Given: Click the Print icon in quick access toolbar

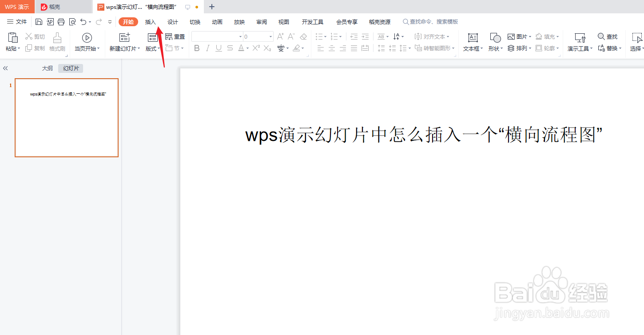Looking at the screenshot, I should [61, 22].
